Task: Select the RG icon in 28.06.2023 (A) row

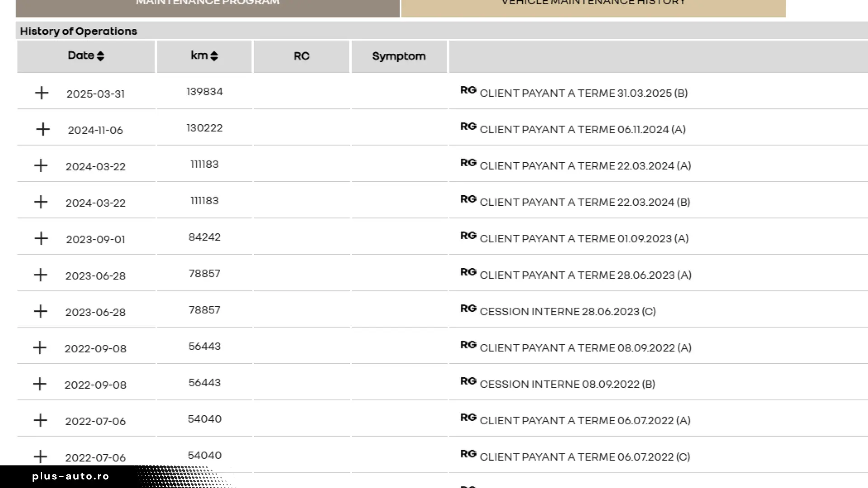Action: (x=468, y=272)
